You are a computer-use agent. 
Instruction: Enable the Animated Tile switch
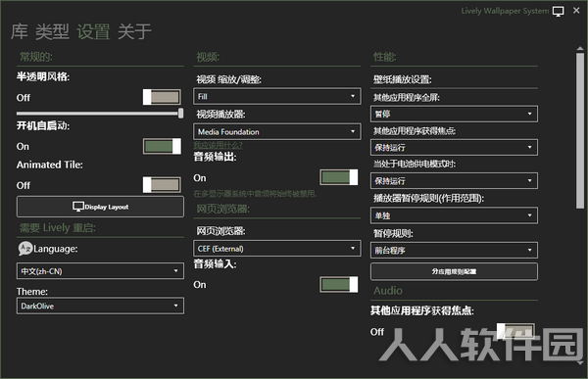162,185
